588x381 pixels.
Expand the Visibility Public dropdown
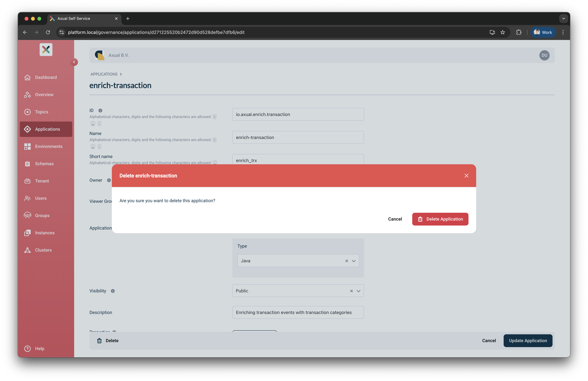pos(359,291)
